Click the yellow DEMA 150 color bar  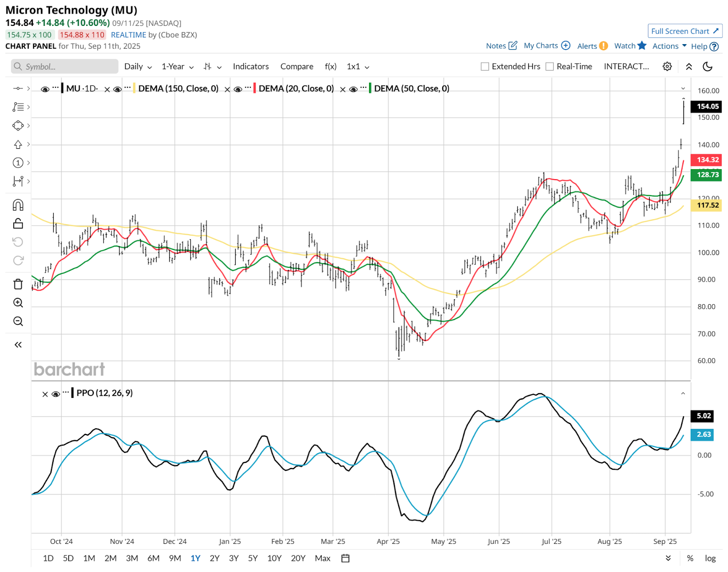click(134, 88)
